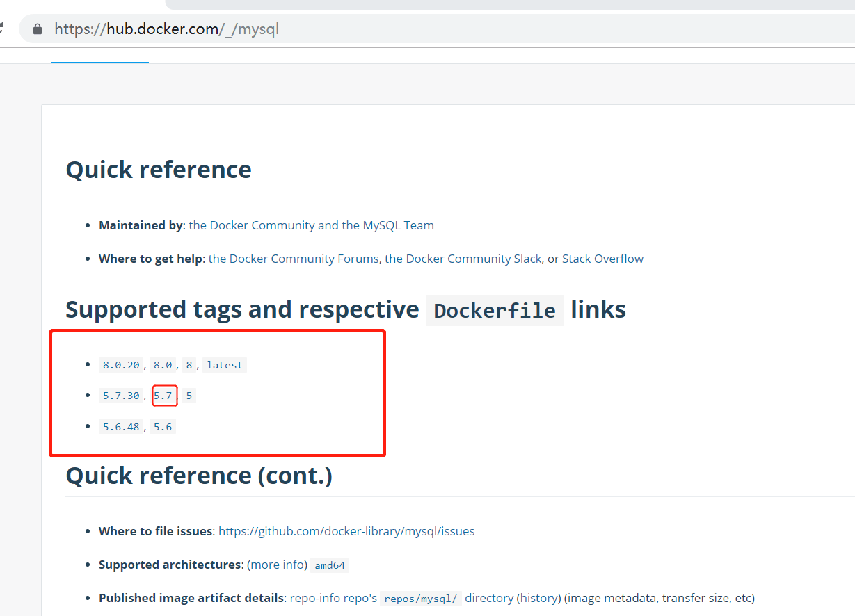Click the 'more info' architectures link
855x616 pixels.
point(277,565)
